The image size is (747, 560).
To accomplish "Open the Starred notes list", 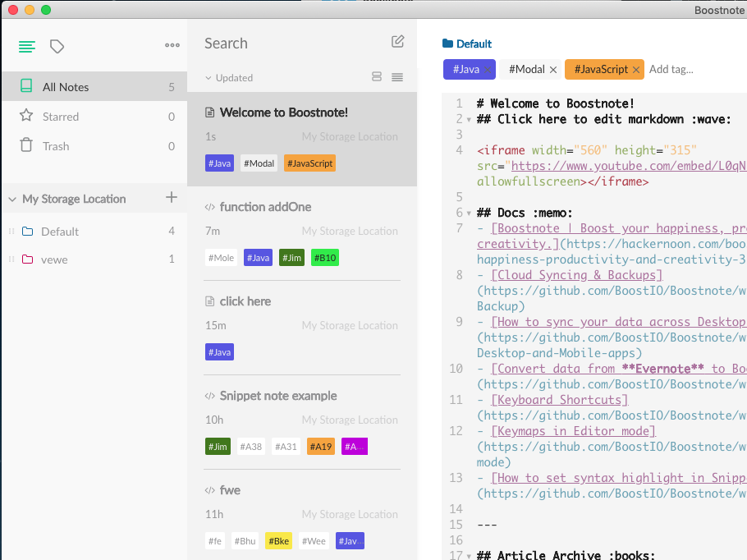I will tap(94, 116).
